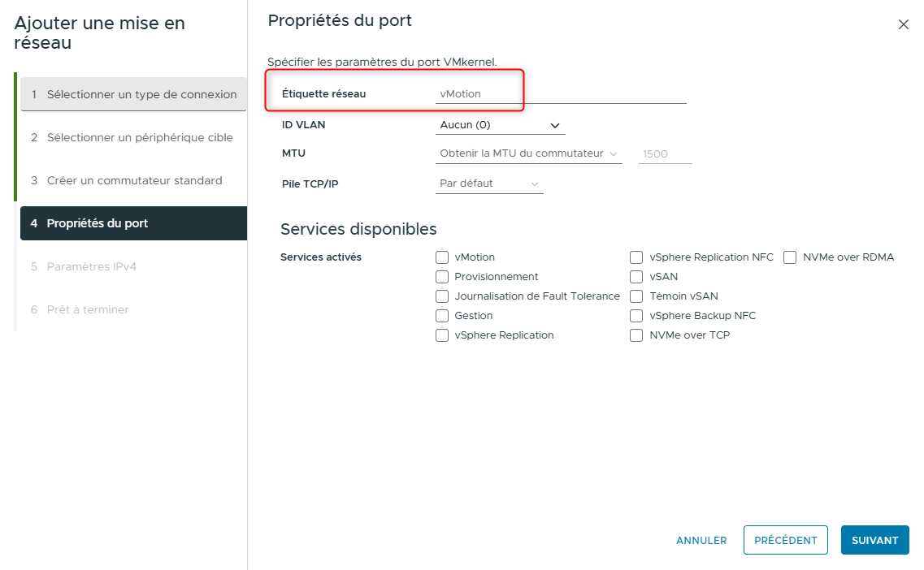Enable vSphere Replication NFC
This screenshot has width=924, height=570.
636,257
